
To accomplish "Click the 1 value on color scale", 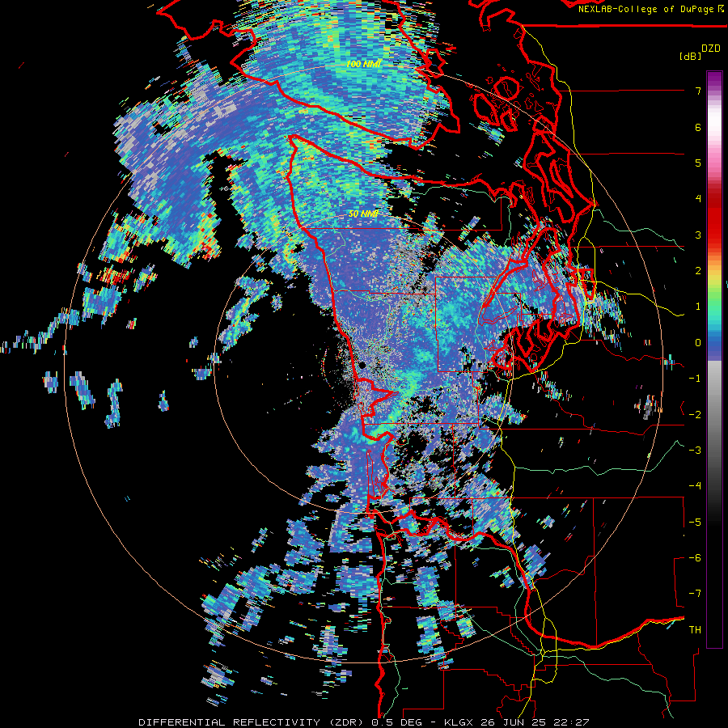I will pyautogui.click(x=698, y=307).
